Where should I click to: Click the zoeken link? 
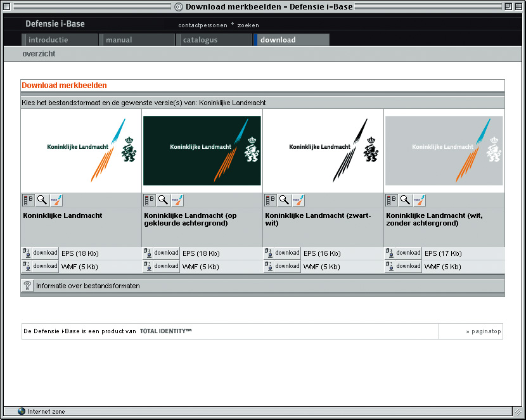[248, 25]
